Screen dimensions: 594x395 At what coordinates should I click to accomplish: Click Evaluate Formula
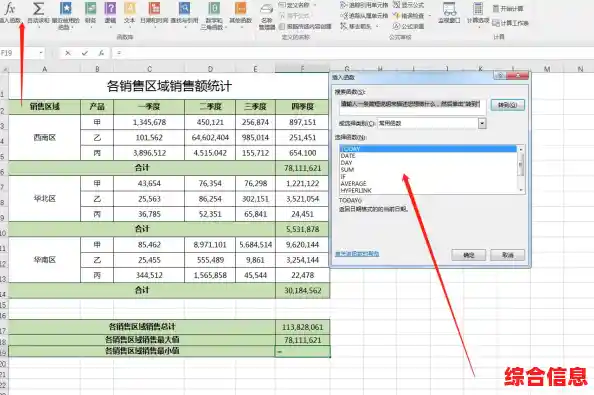[x=408, y=26]
